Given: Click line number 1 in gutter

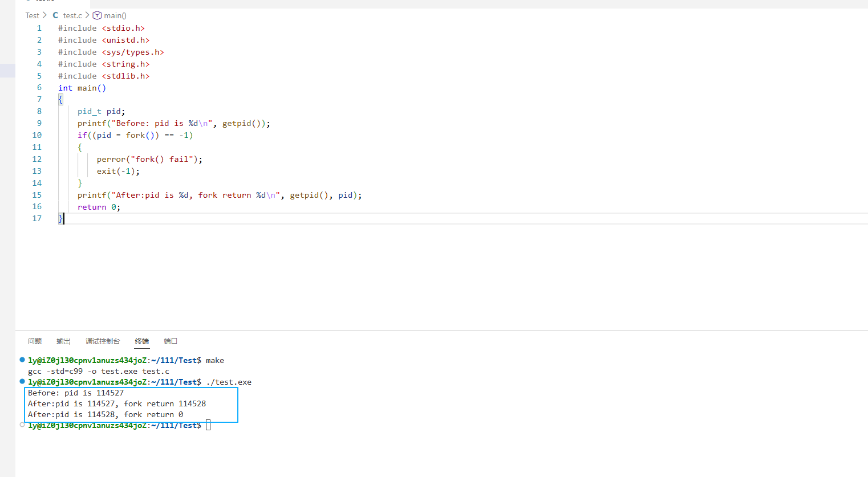Looking at the screenshot, I should [39, 28].
